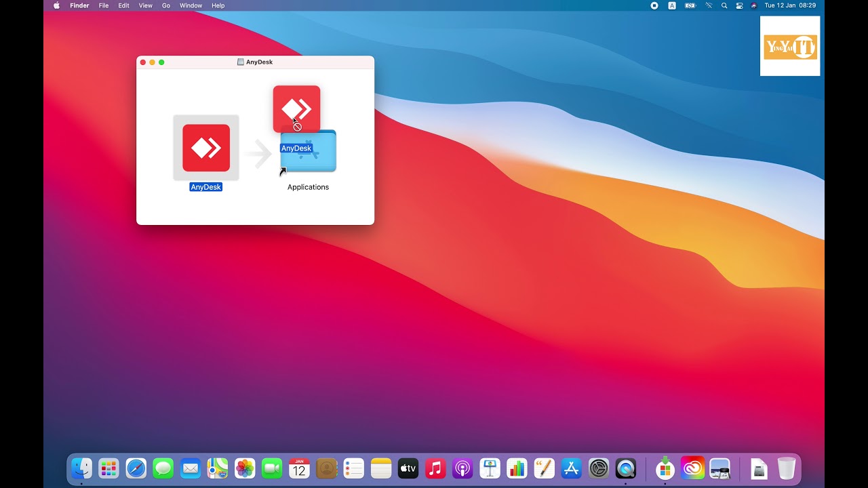This screenshot has width=868, height=488.
Task: Open the Finder menu in menu bar
Action: (79, 5)
